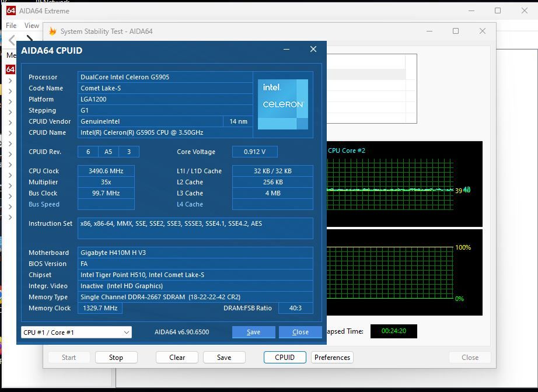Close the AIDA64 CPUID dialog with X
The width and height of the screenshot is (538, 392).
(x=313, y=49)
